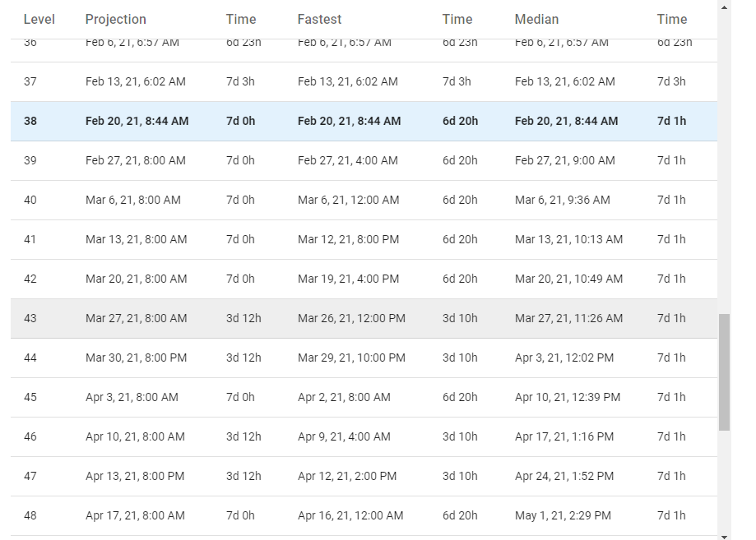The height and width of the screenshot is (540, 756).
Task: Click projection date Apr 3, 21, 8:00 AM
Action: tap(132, 397)
